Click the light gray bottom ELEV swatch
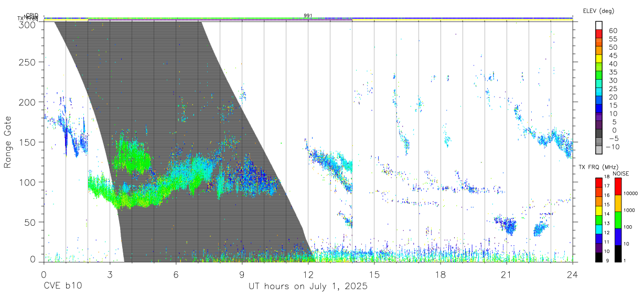 [599, 149]
